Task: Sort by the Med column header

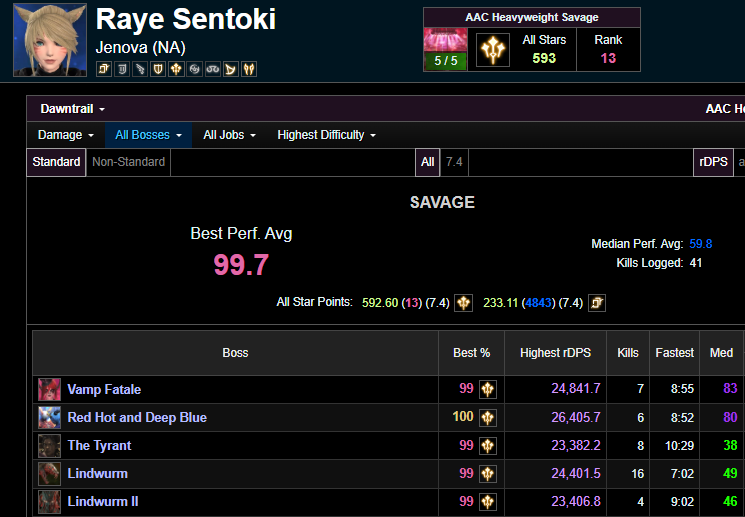Action: [721, 353]
